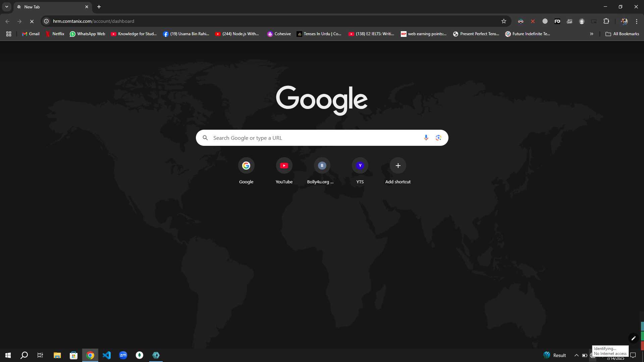
Task: Open the Chrome profile avatar
Action: point(624,21)
